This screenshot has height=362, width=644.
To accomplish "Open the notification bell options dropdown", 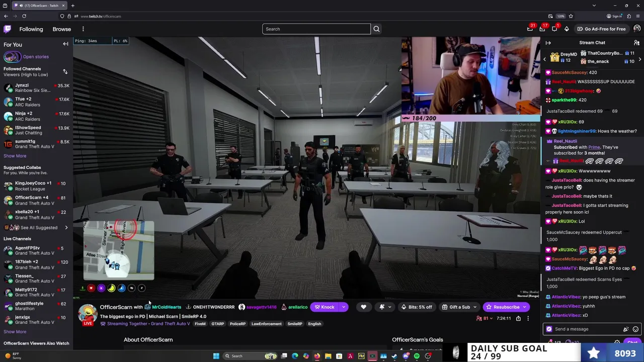I will pyautogui.click(x=385, y=307).
